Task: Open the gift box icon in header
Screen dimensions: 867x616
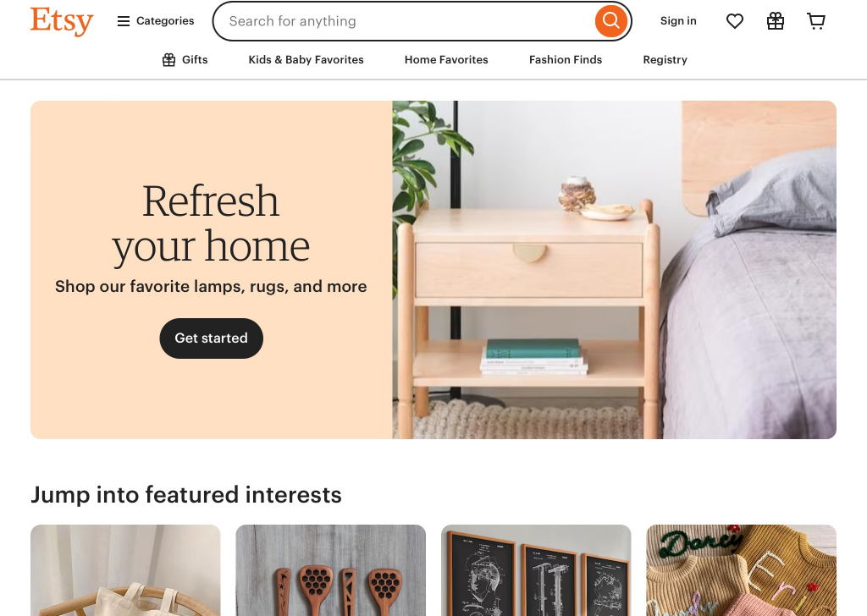Action: (x=776, y=21)
